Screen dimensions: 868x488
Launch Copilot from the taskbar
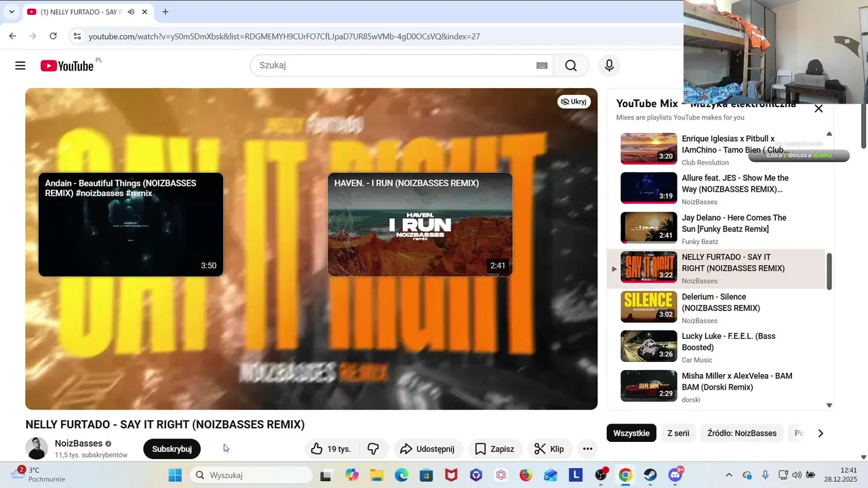(x=351, y=475)
